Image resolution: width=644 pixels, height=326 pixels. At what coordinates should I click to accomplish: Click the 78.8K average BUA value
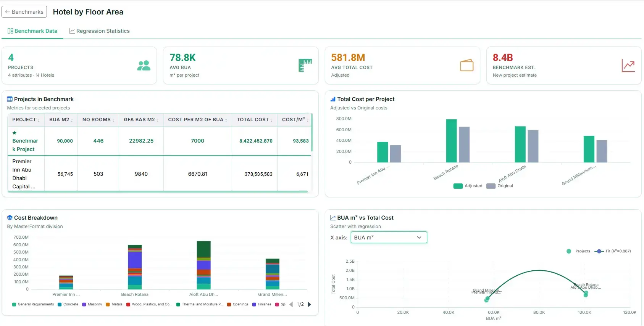[x=182, y=58]
